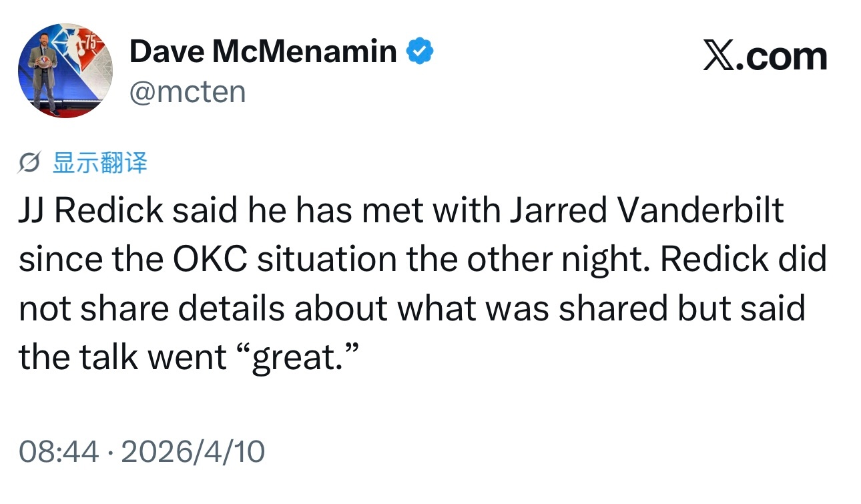
Task: Click the translation icon beside 显示翻译
Action: (31, 163)
